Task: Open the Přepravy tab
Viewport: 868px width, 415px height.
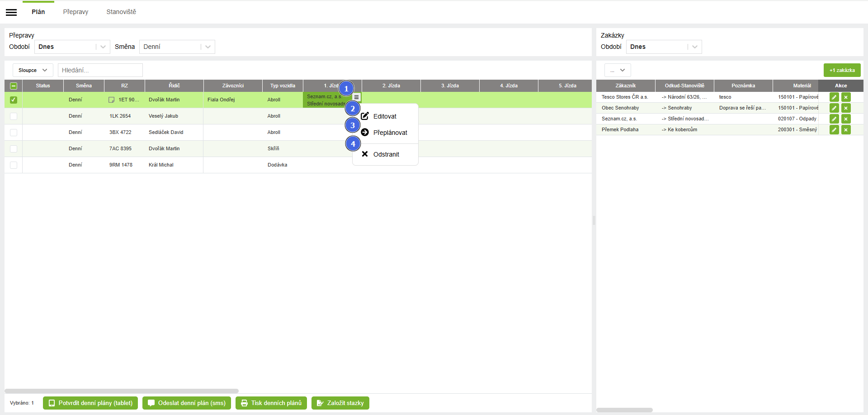Action: [x=75, y=12]
